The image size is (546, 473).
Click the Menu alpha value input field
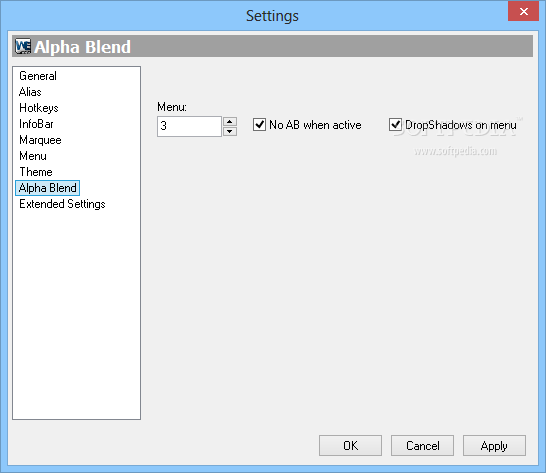[189, 126]
